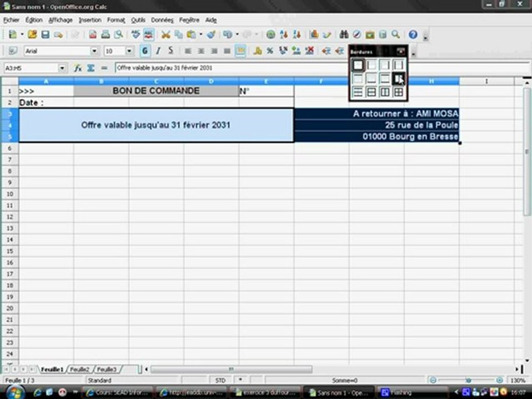
Task: Print the file directly
Action: (105, 34)
